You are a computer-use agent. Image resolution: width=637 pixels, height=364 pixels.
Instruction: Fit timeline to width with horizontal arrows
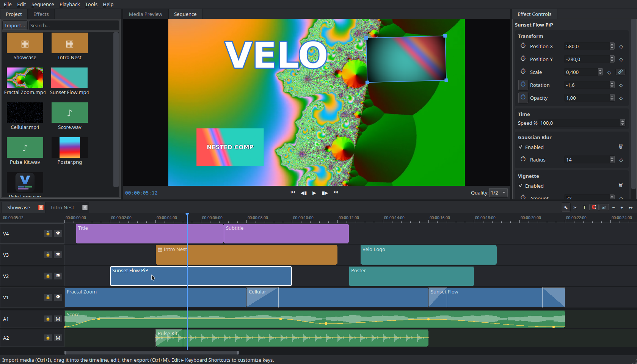631,207
